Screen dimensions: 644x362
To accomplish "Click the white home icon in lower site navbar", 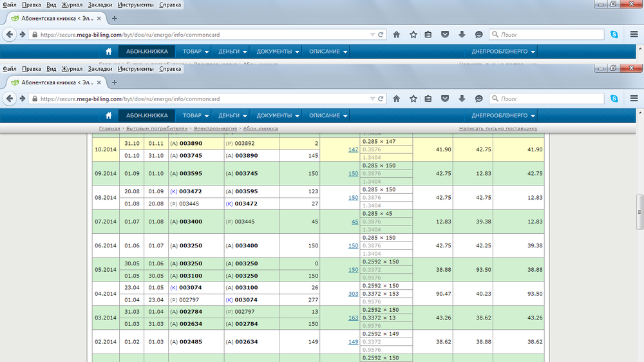I will (108, 116).
